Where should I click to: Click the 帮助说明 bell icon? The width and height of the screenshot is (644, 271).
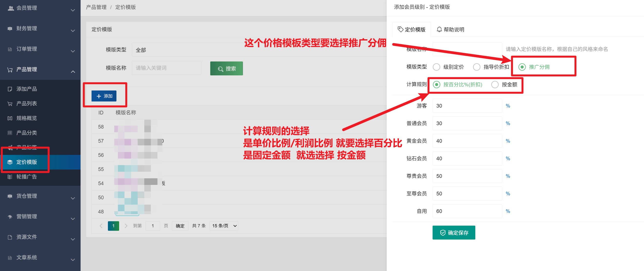pos(439,30)
